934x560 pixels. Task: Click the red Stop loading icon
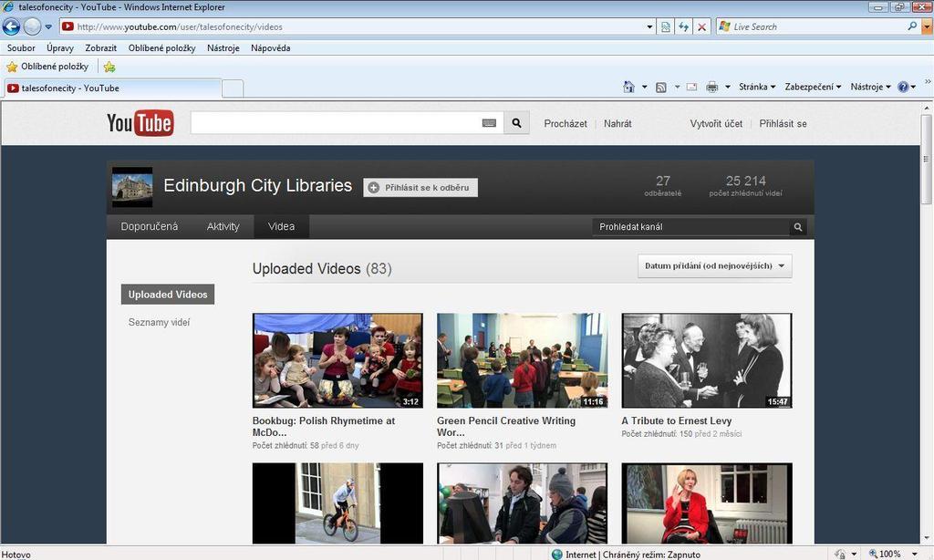pos(702,26)
